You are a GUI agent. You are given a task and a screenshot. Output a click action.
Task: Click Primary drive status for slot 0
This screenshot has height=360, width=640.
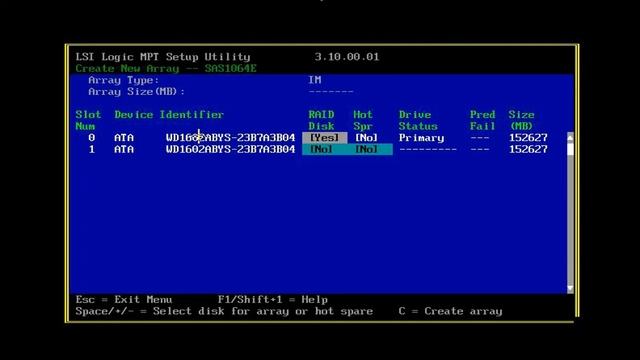421,138
